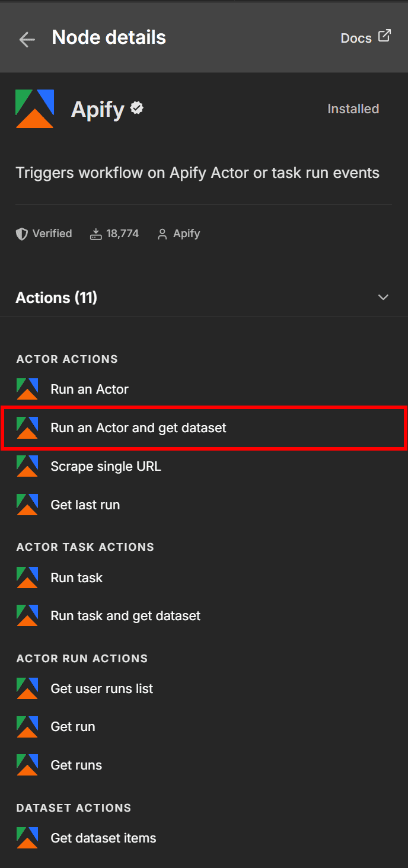
Task: Click the icon beside Run task
Action: (x=27, y=577)
